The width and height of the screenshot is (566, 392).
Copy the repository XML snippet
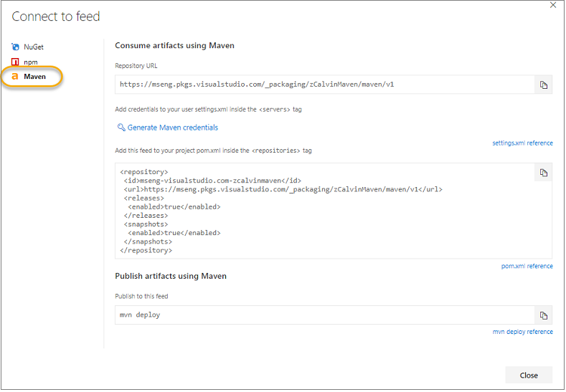(543, 173)
